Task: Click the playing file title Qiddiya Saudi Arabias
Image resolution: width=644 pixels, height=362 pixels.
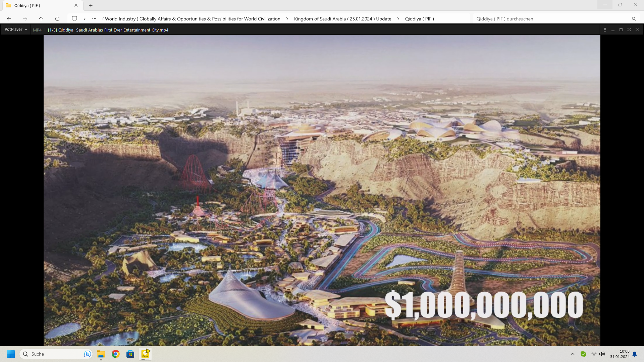Action: tap(108, 30)
